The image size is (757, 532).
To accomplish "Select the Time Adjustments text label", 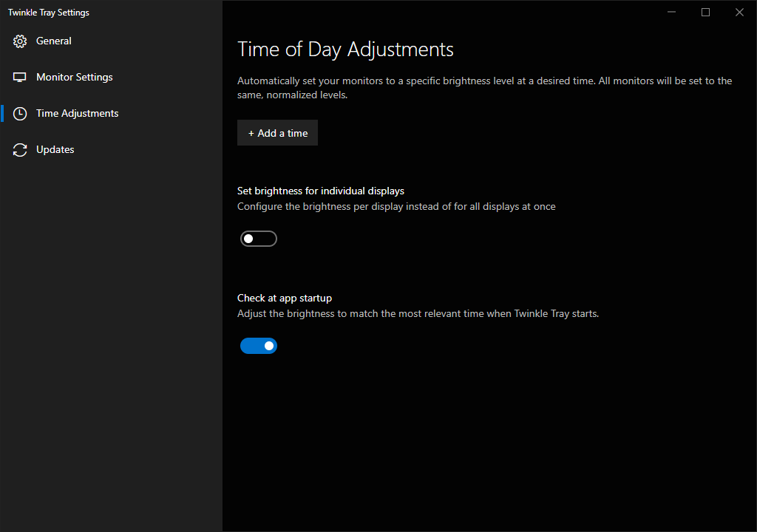I will pos(77,113).
